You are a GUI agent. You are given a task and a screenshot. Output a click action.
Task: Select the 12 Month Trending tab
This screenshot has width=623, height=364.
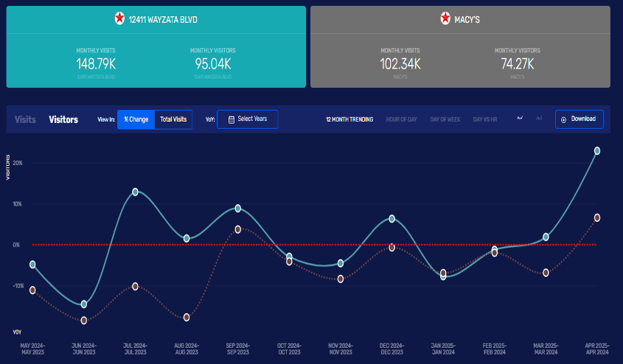(349, 119)
